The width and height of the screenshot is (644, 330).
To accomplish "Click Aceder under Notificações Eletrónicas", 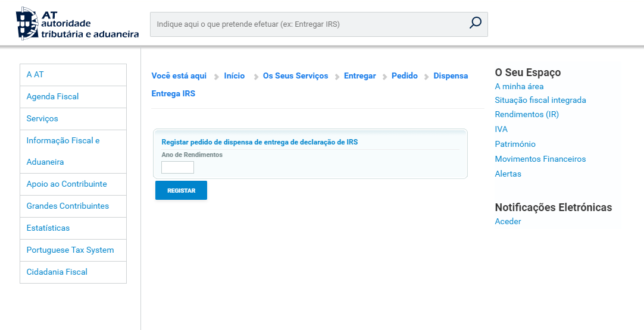I will [508, 221].
